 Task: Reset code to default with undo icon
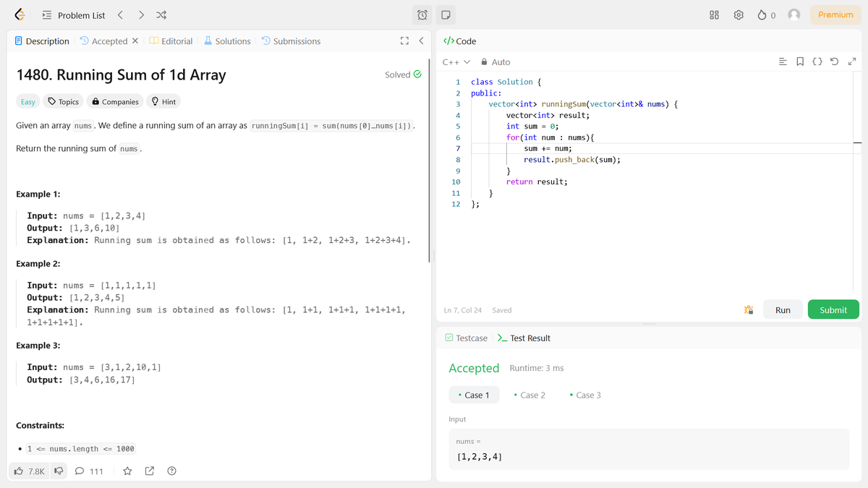click(835, 62)
